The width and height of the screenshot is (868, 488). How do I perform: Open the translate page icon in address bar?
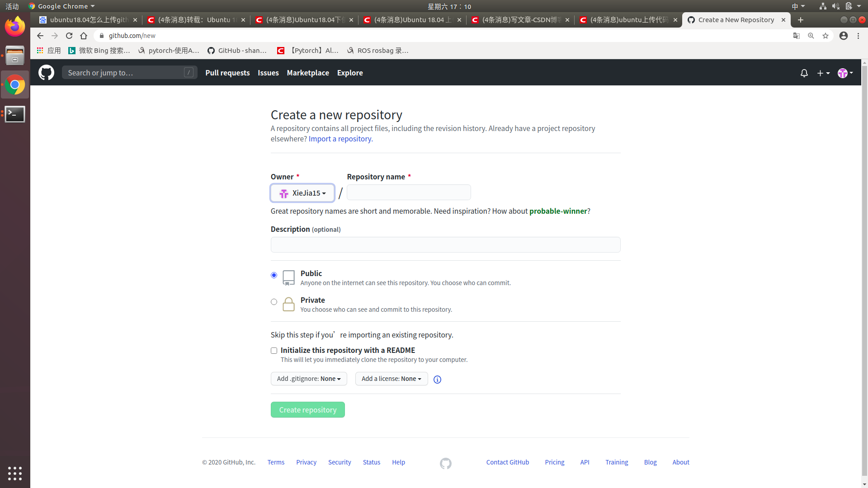pos(797,36)
